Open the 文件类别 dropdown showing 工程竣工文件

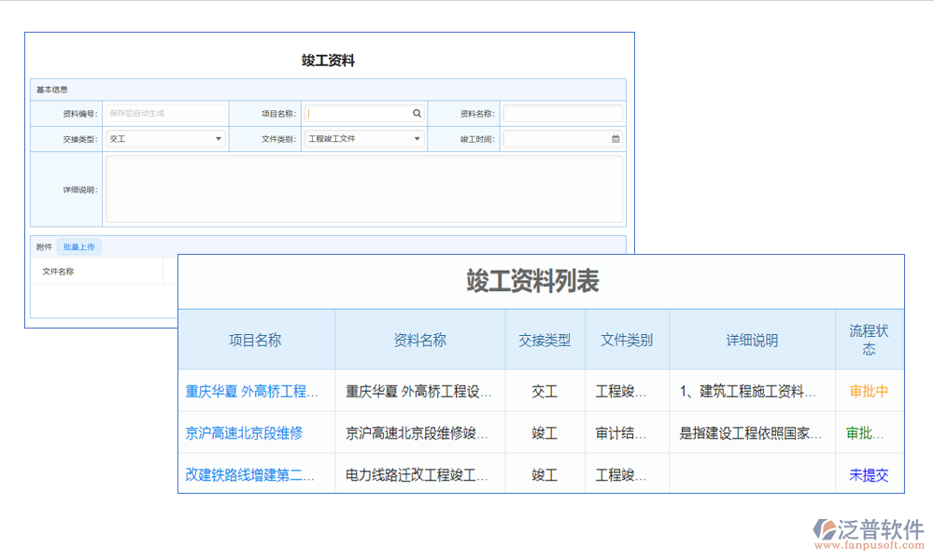363,138
